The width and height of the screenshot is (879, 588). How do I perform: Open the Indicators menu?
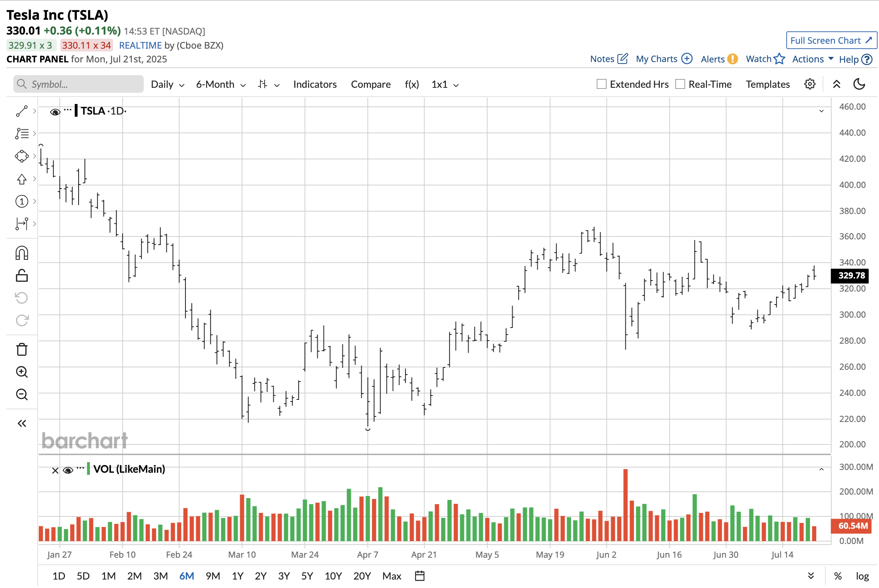[x=315, y=84]
